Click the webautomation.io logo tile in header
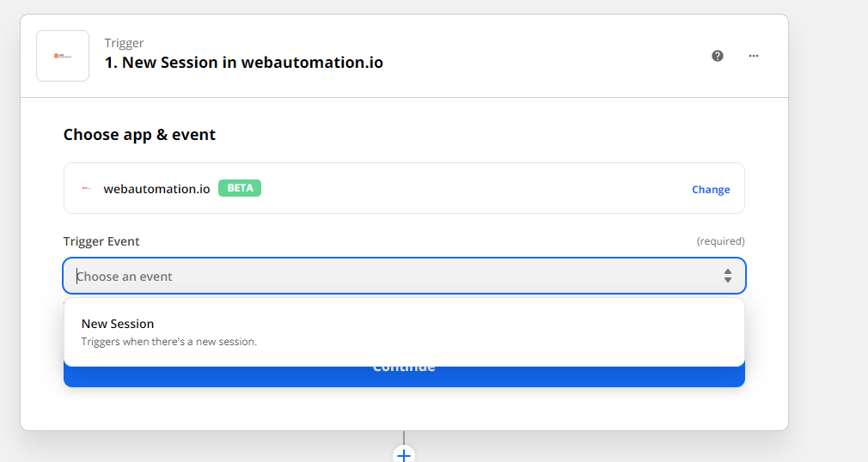868x462 pixels. [63, 56]
